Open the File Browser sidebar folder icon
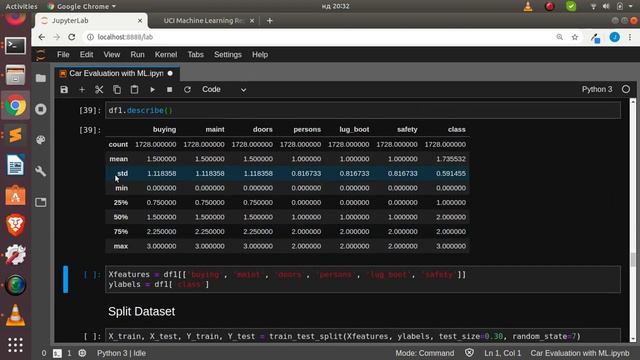640x360 pixels. point(41,78)
